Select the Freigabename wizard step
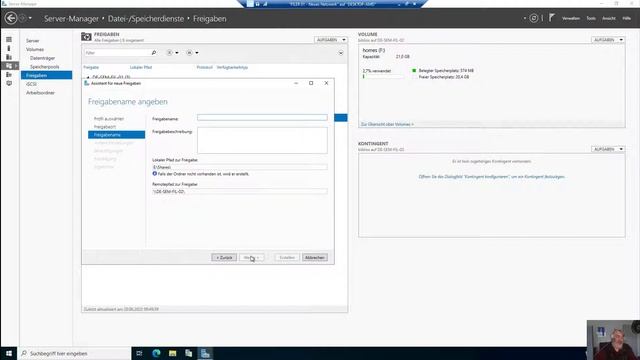The height and width of the screenshot is (360, 640). tap(116, 135)
